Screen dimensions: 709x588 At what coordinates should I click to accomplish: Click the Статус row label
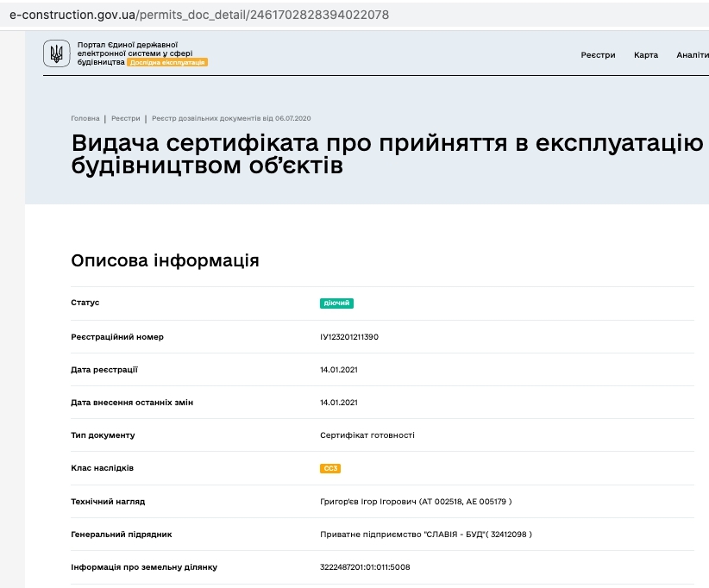point(85,303)
